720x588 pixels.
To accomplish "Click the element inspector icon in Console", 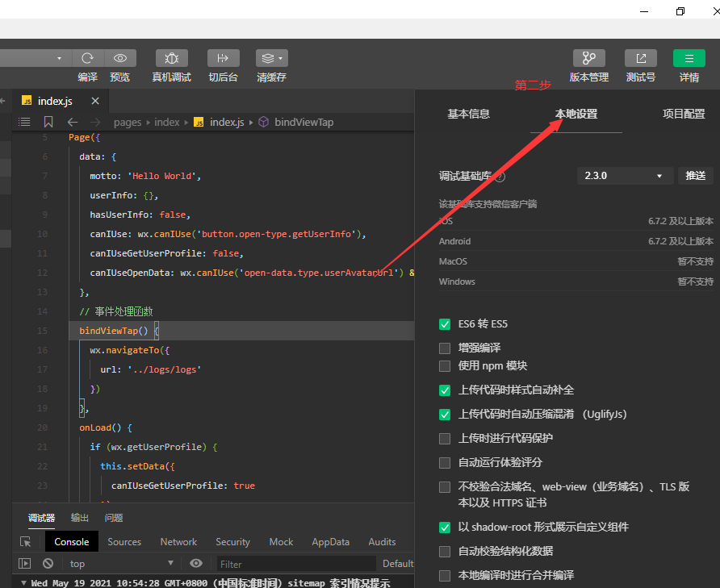I will coord(25,541).
